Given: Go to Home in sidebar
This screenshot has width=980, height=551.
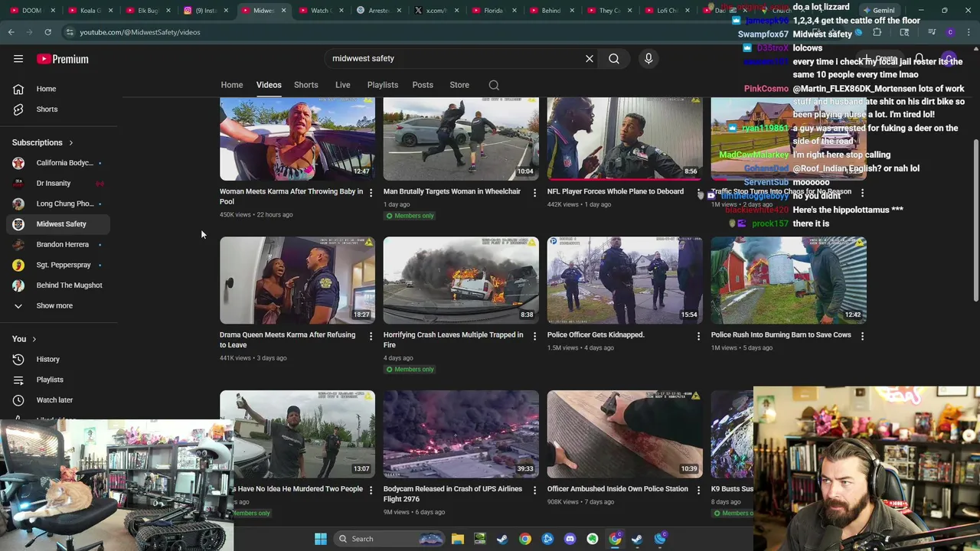Looking at the screenshot, I should click(58, 89).
